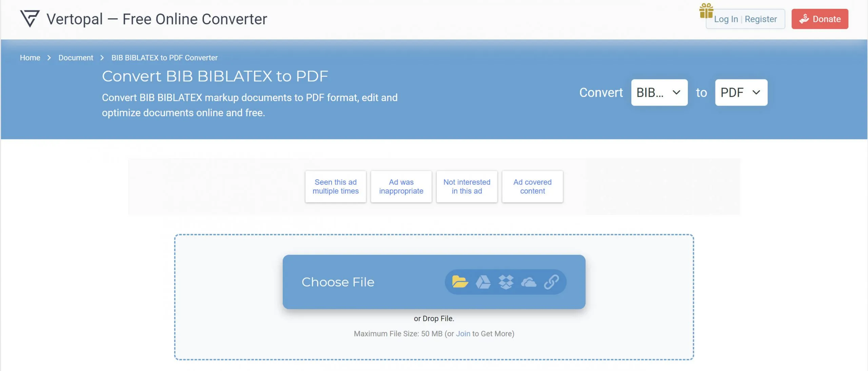Click the Donate button heart icon
Viewport: 868px width, 371px height.
coord(804,18)
